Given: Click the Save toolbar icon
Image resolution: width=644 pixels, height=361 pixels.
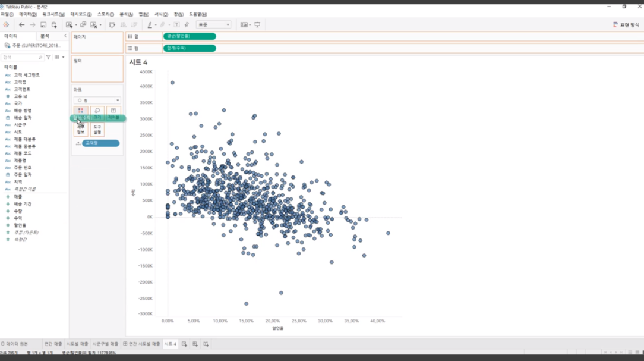Looking at the screenshot, I should 43,24.
